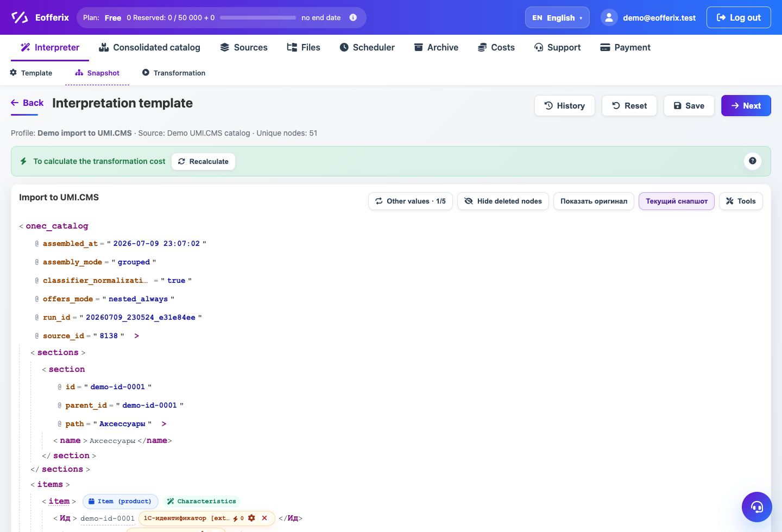Image resolution: width=782 pixels, height=532 pixels.
Task: Click the demo-id-0001 Ид value
Action: (108, 518)
